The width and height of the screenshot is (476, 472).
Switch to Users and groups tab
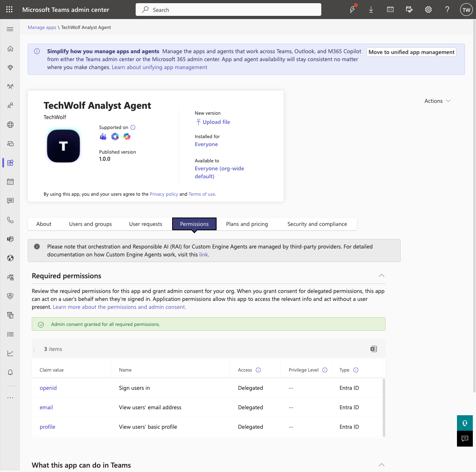[x=90, y=224]
